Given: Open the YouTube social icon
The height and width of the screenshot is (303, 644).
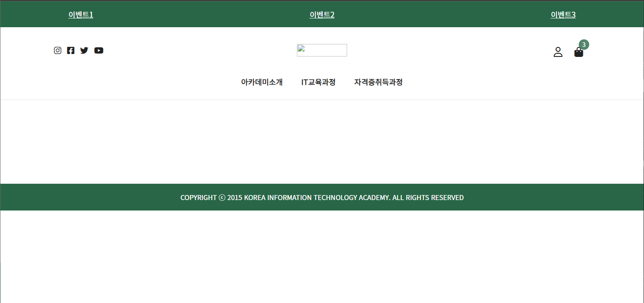Looking at the screenshot, I should pos(99,51).
